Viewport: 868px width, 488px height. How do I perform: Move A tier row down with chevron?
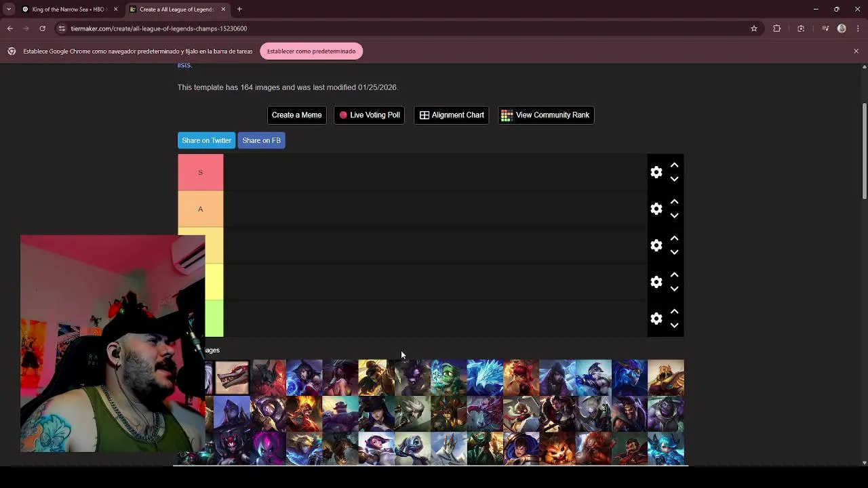[x=674, y=216]
